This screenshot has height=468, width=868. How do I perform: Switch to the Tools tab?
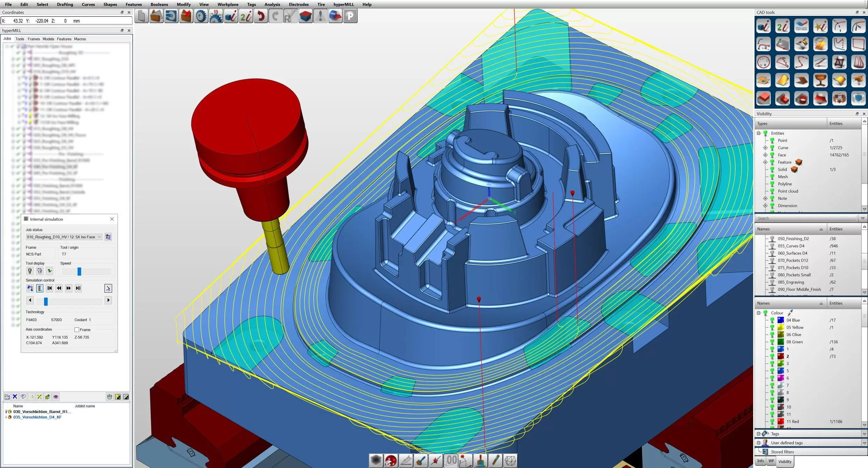click(x=20, y=39)
